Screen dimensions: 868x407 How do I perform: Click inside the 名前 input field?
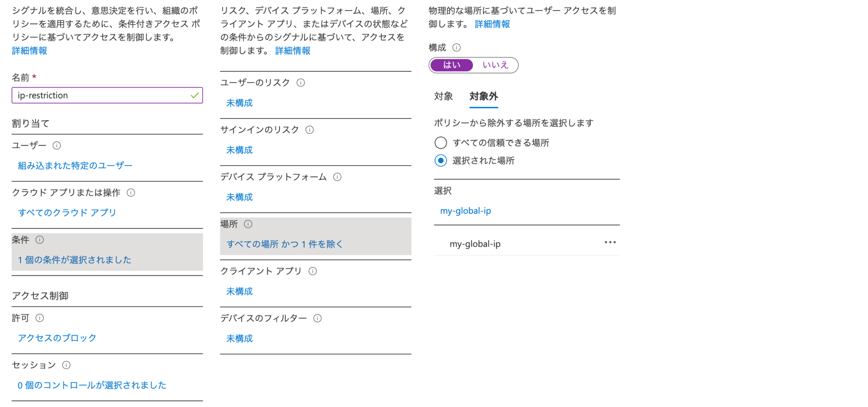pyautogui.click(x=106, y=95)
